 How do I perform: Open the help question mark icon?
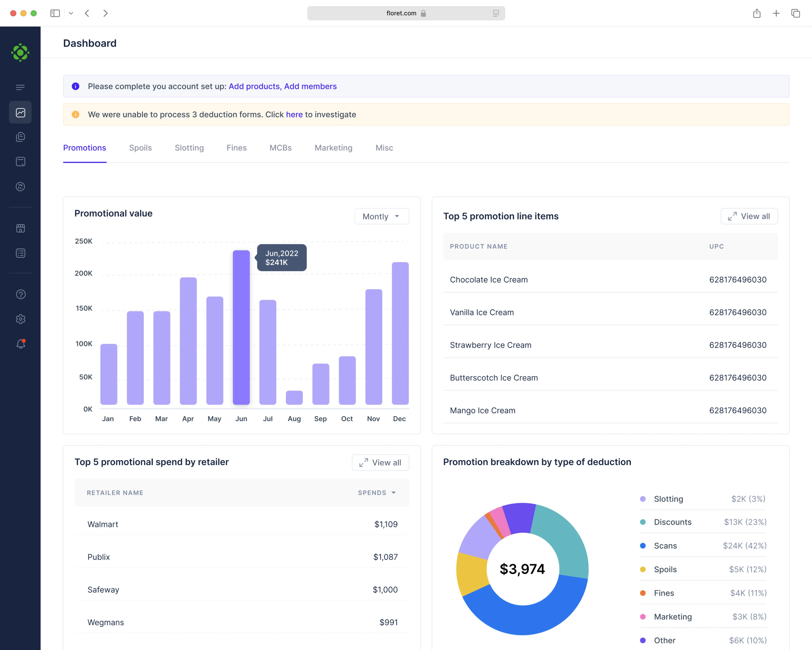pyautogui.click(x=21, y=294)
